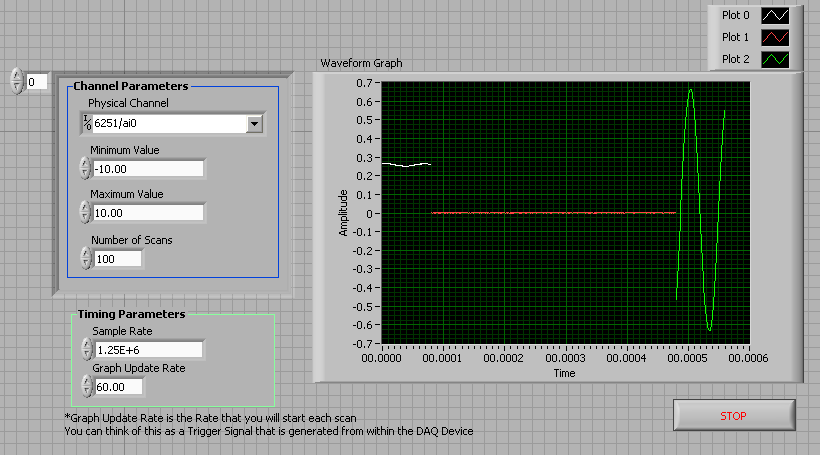Image resolution: width=820 pixels, height=455 pixels.
Task: Click the Number of Scans stepper
Action: [x=85, y=258]
